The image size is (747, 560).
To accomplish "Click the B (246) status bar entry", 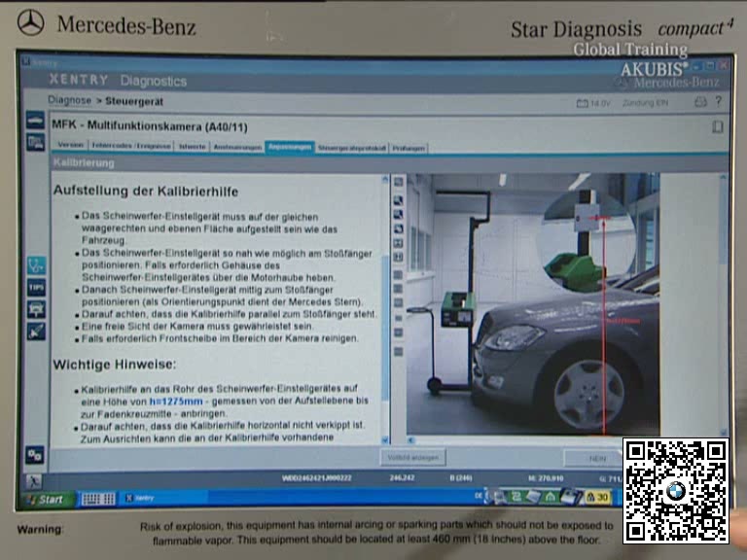I will [461, 477].
